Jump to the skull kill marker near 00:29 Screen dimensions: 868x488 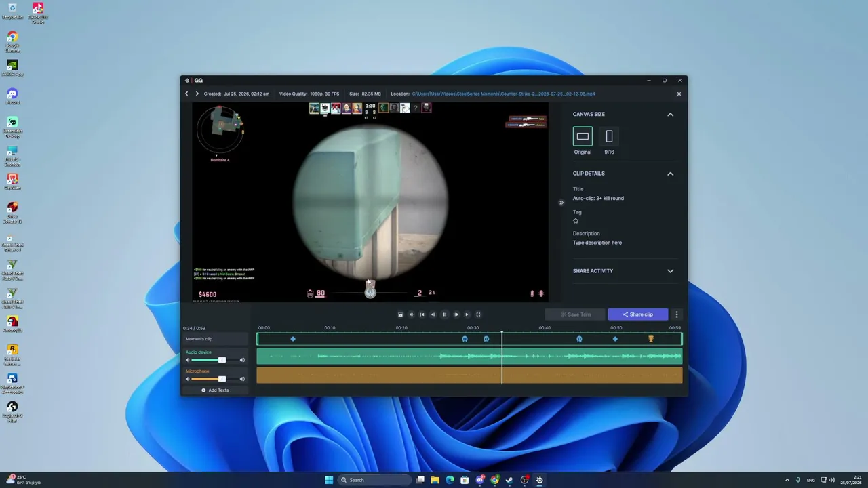(x=465, y=339)
